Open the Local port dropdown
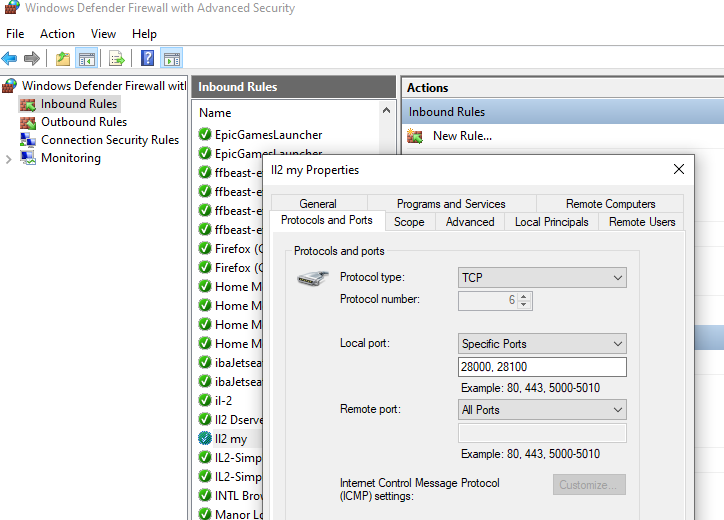724x520 pixels. [x=542, y=344]
